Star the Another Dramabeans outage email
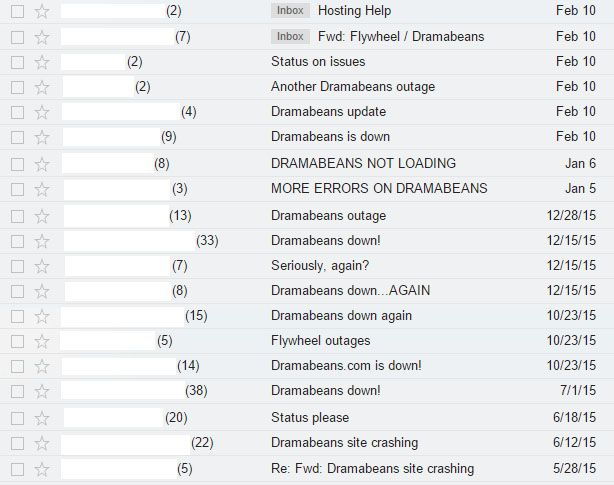The image size is (614, 485). coord(42,88)
